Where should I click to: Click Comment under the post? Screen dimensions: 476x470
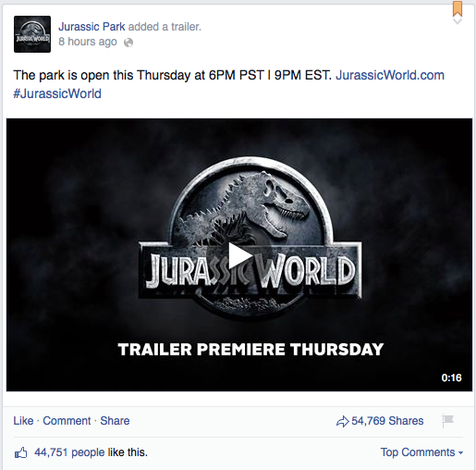(x=67, y=421)
